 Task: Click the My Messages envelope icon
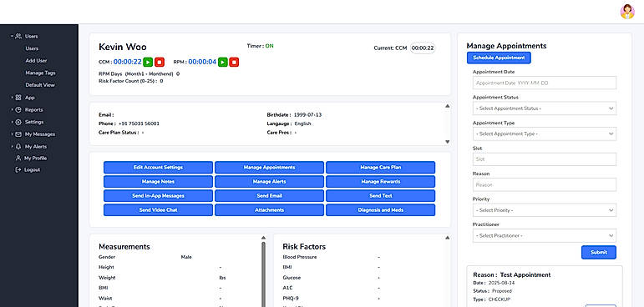coord(18,134)
